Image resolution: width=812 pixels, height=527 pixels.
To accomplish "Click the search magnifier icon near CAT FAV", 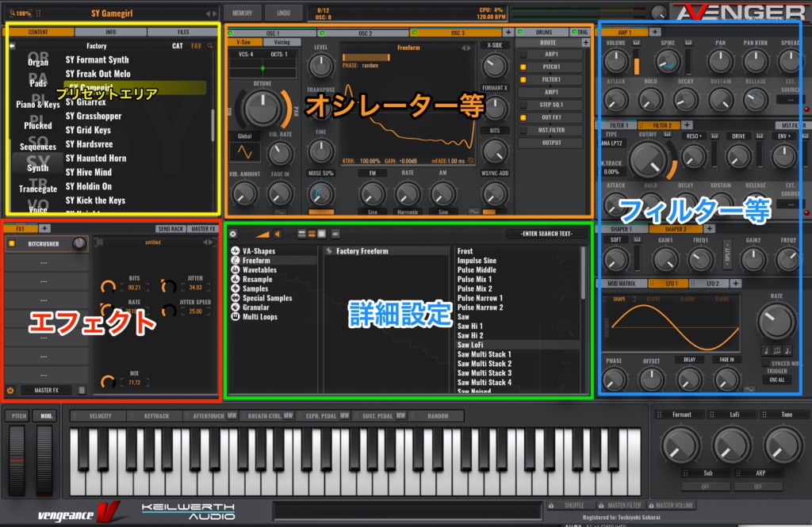I will click(210, 46).
